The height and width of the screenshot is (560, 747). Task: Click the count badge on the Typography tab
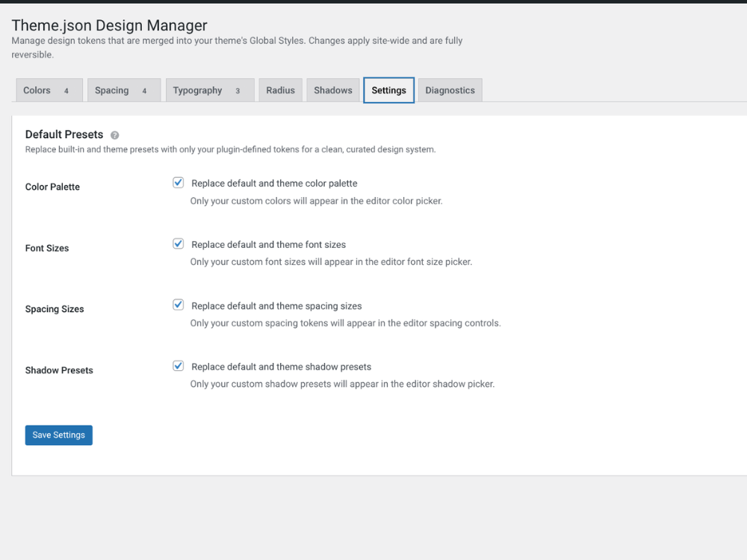[238, 91]
